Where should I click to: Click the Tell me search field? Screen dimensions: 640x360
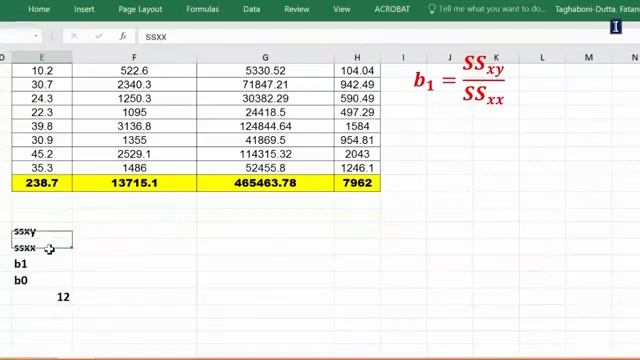(x=492, y=9)
